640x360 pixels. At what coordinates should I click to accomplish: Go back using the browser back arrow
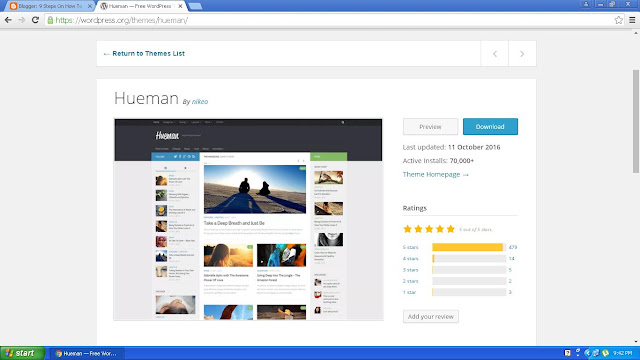click(x=8, y=20)
